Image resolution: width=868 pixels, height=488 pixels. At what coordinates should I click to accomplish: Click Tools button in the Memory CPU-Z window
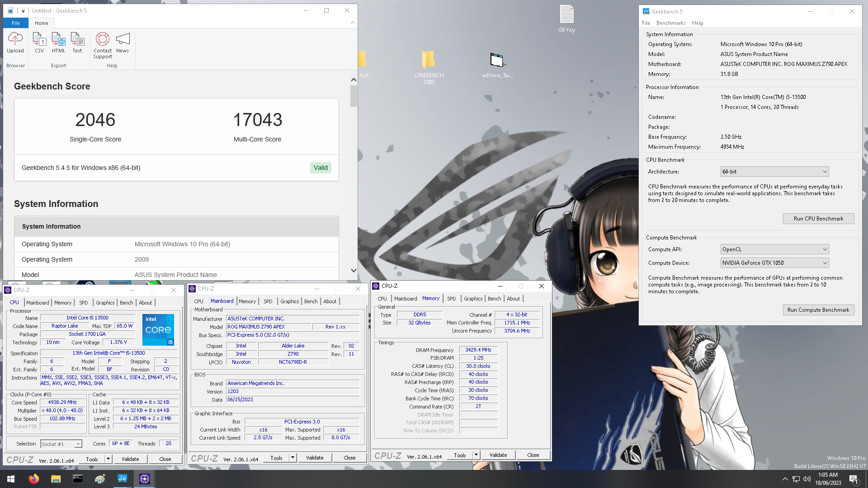click(460, 455)
